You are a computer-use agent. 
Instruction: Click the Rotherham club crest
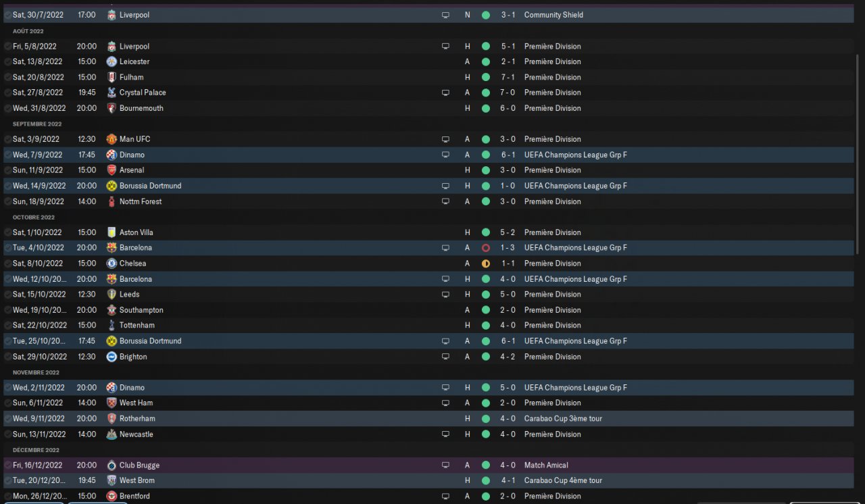112,419
